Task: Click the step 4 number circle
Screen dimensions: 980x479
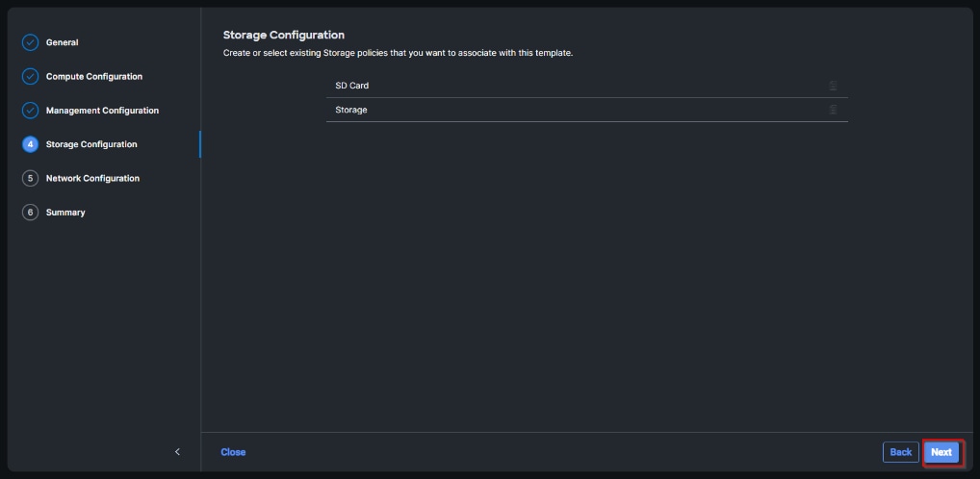Action: tap(30, 144)
